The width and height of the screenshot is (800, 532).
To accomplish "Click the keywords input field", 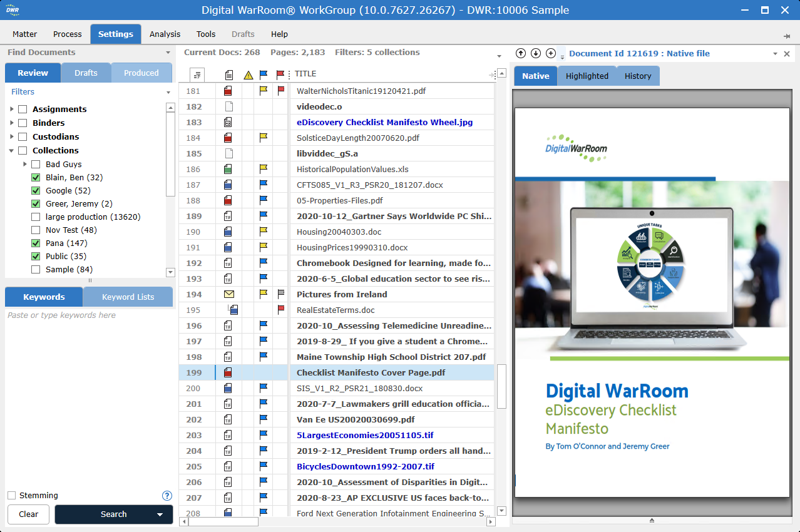I will 90,398.
